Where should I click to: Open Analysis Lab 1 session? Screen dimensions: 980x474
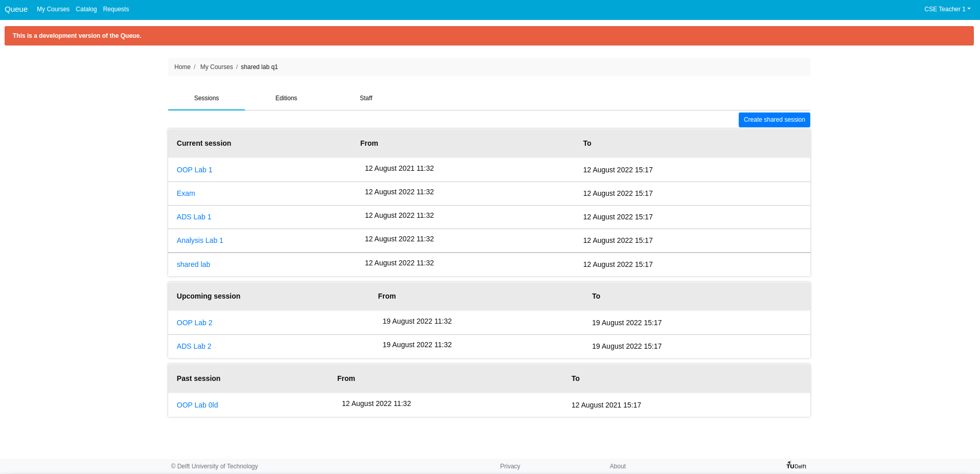point(200,240)
